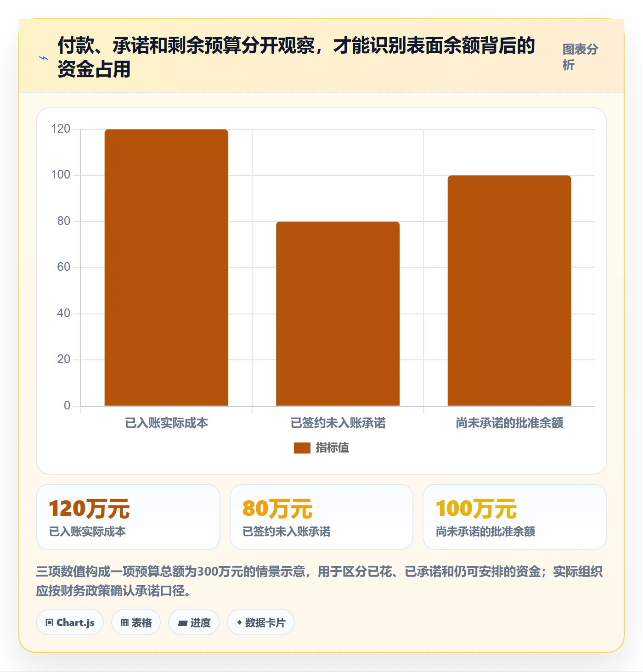
Task: Click the bar icon in 进度 chip
Action: pos(182,623)
